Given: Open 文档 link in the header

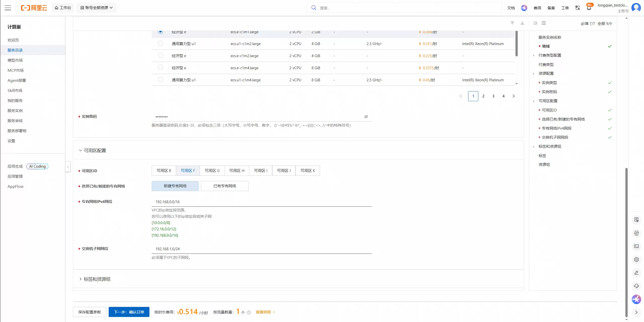Looking at the screenshot, I should [511, 8].
